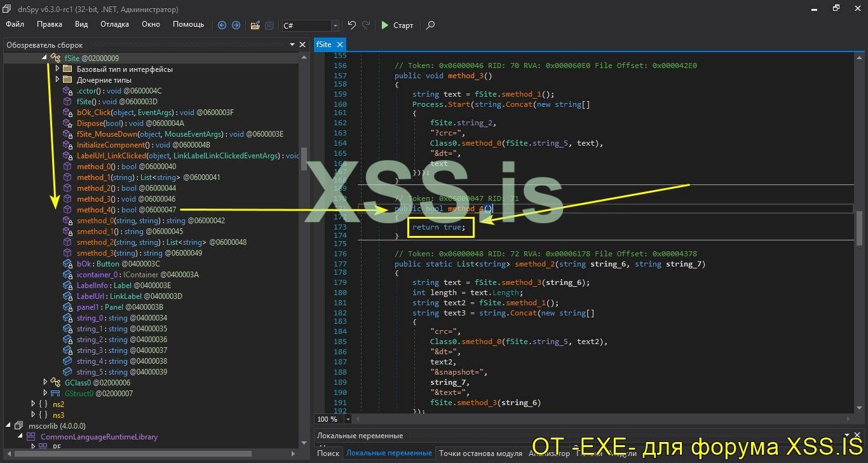Switch to the Точки останова модуля tab
Image resolution: width=868 pixels, height=463 pixels.
(x=480, y=453)
